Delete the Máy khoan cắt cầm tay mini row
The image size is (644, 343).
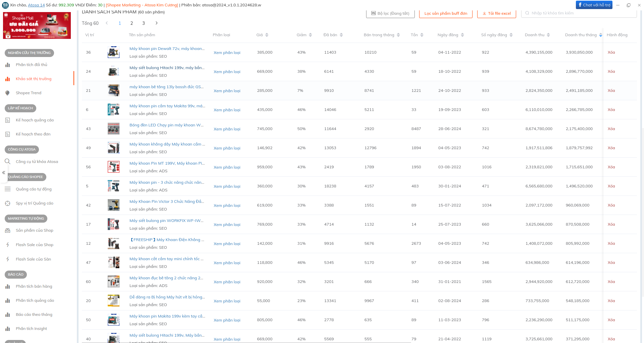611,263
